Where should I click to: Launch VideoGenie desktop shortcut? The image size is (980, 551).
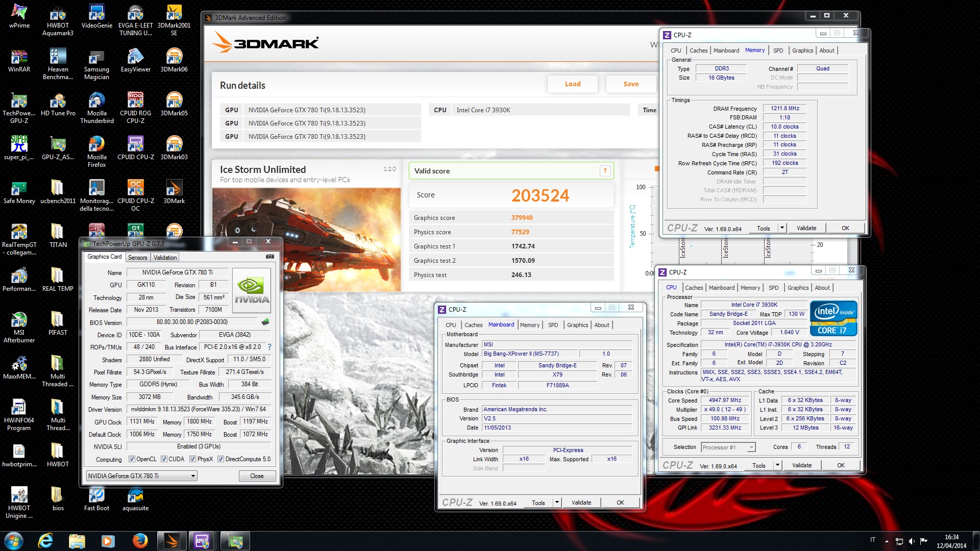coord(96,17)
